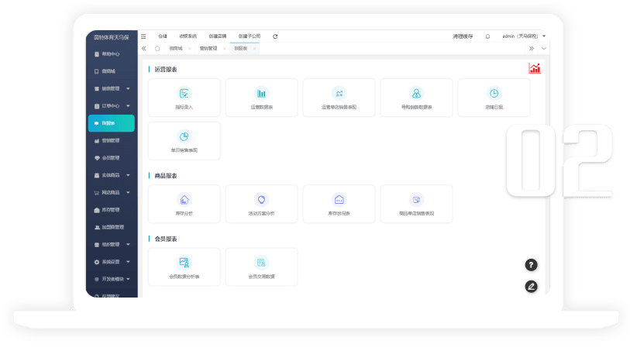Image resolution: width=644 pixels, height=351 pixels.
Task: Click the 清理缓存 button
Action: pyautogui.click(x=463, y=36)
